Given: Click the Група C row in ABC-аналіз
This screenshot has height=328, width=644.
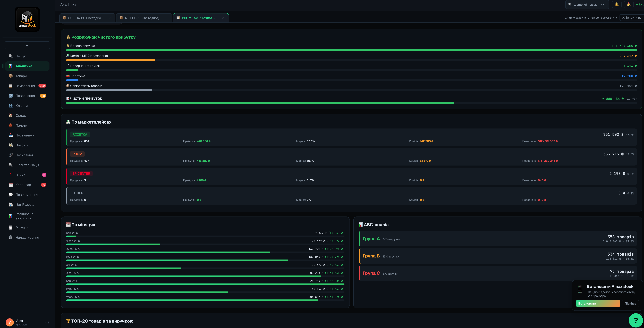Looking at the screenshot, I should pyautogui.click(x=497, y=273).
